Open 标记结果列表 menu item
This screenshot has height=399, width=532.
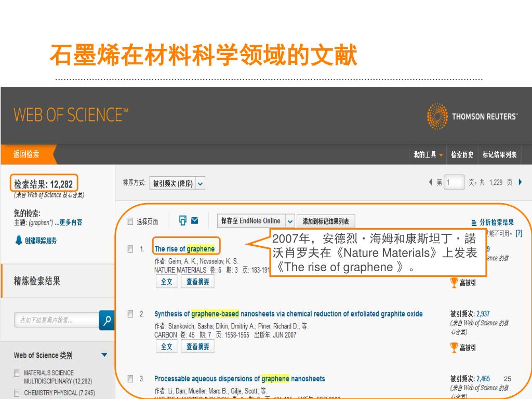point(499,155)
